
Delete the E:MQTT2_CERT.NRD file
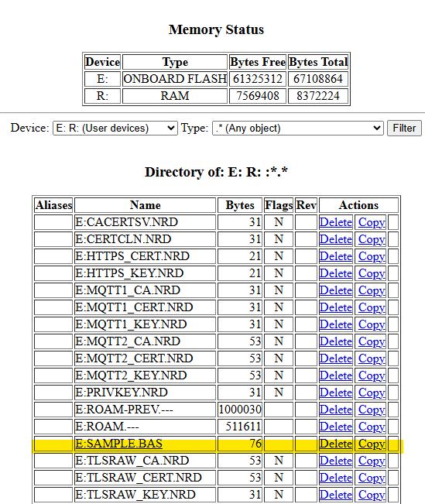[336, 358]
